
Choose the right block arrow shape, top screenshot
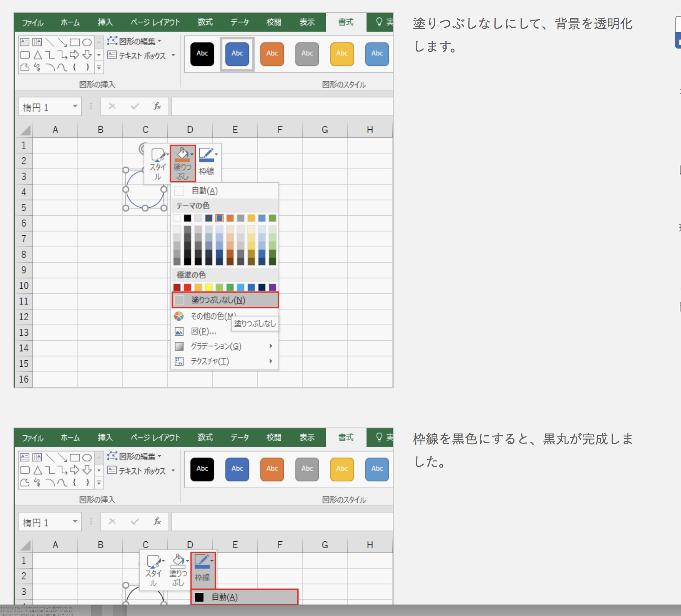pyautogui.click(x=74, y=55)
